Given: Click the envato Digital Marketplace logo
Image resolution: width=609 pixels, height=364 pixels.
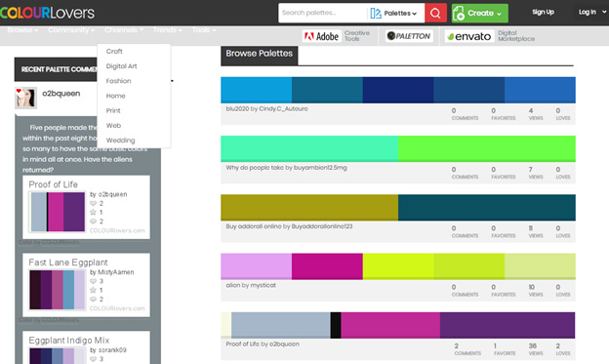Looking at the screenshot, I should (490, 36).
